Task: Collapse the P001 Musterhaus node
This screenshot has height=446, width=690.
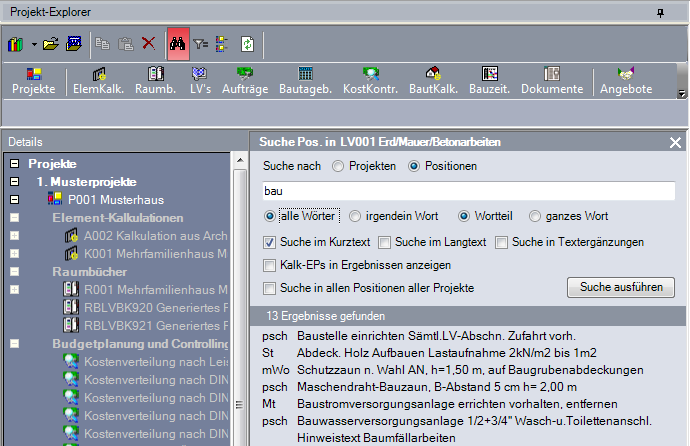Action: pos(15,200)
